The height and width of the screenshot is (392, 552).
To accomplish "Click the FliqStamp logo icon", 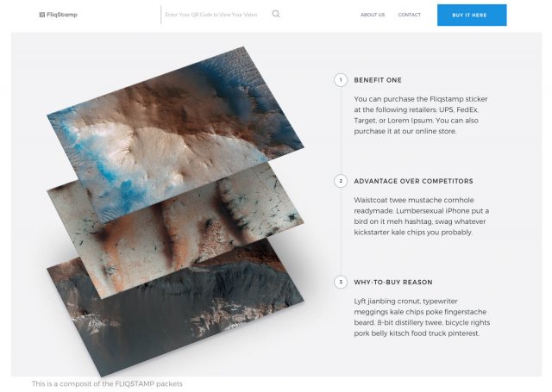I will click(x=42, y=15).
